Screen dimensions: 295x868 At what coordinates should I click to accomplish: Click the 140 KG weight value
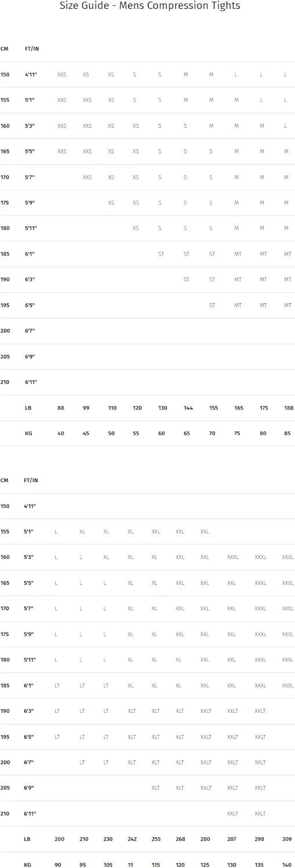coord(287,865)
